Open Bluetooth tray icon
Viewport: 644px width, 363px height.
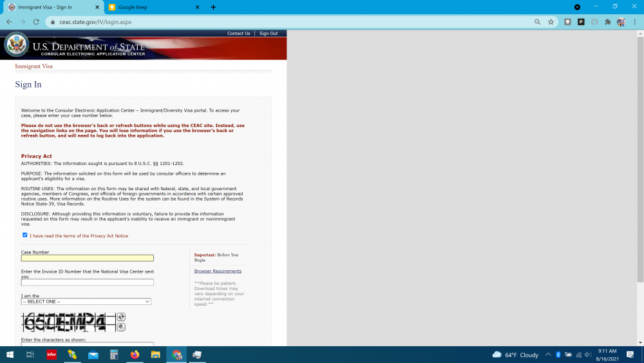coord(558,355)
